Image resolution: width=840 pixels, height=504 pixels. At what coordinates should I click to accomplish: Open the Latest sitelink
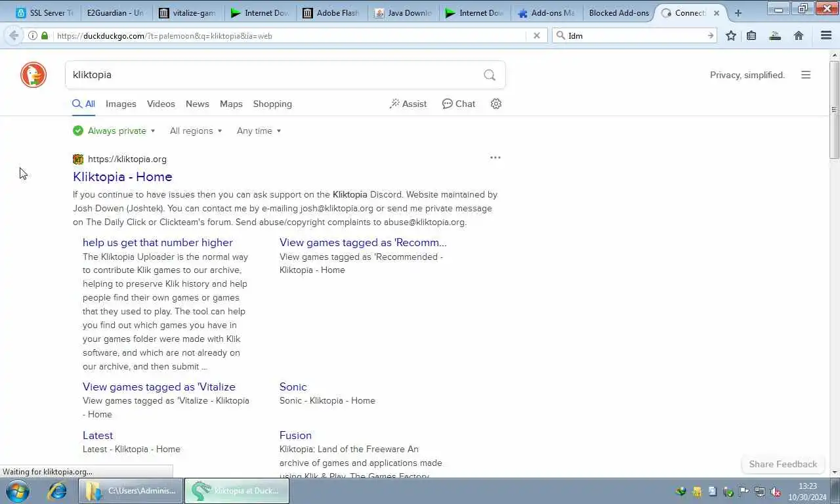click(x=98, y=435)
